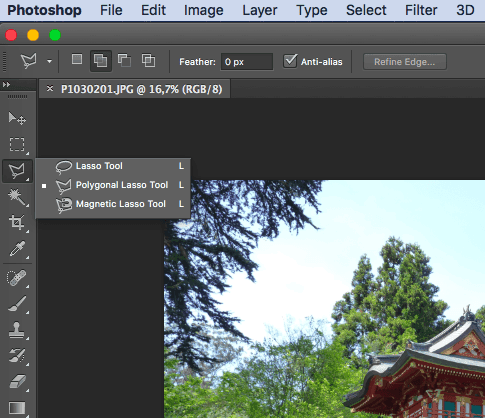Select the Rectangular Marquee tool
This screenshot has height=418, width=485.
point(17,144)
